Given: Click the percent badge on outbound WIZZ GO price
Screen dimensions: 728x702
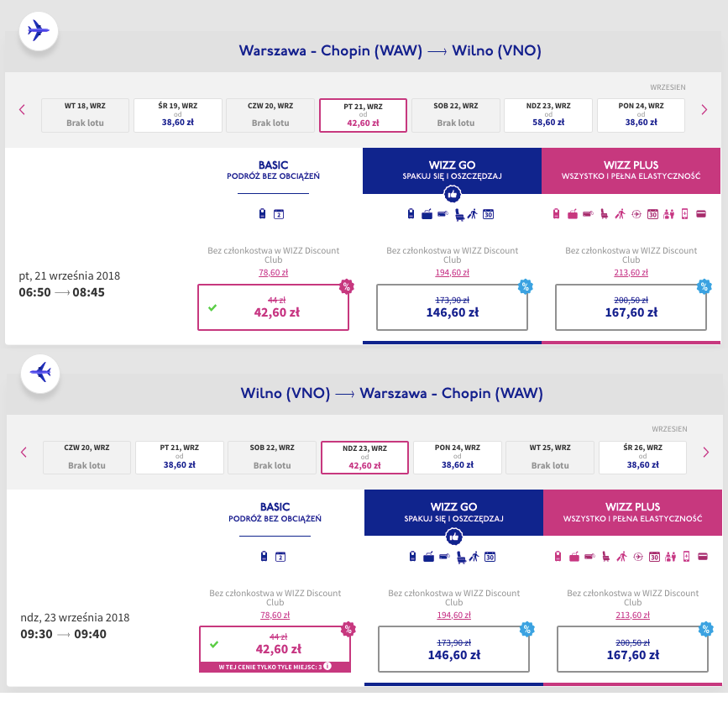Looking at the screenshot, I should 526,286.
